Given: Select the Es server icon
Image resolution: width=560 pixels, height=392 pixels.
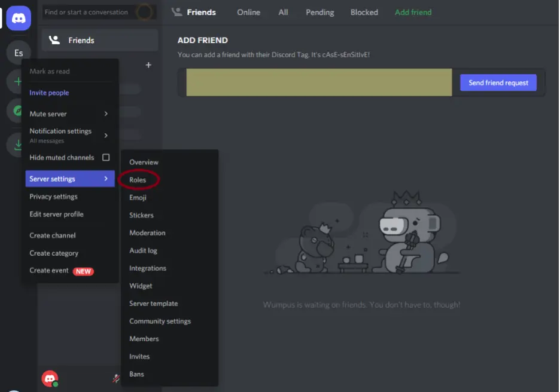Looking at the screenshot, I should (x=19, y=53).
